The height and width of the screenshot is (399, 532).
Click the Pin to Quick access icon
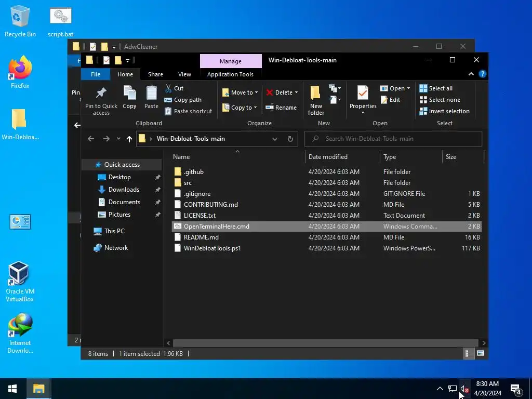pyautogui.click(x=101, y=100)
